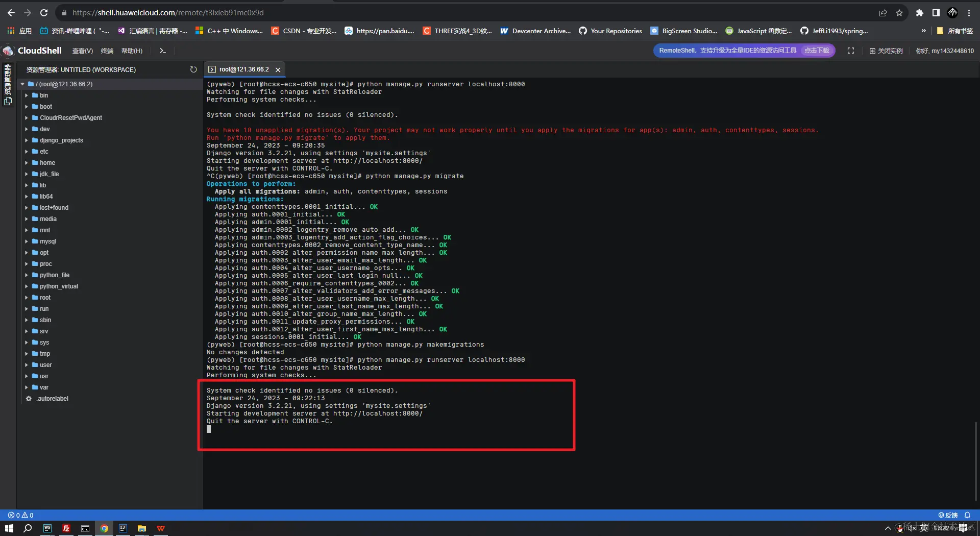Image resolution: width=980 pixels, height=536 pixels.
Task: Open the 终端 menu
Action: (107, 51)
